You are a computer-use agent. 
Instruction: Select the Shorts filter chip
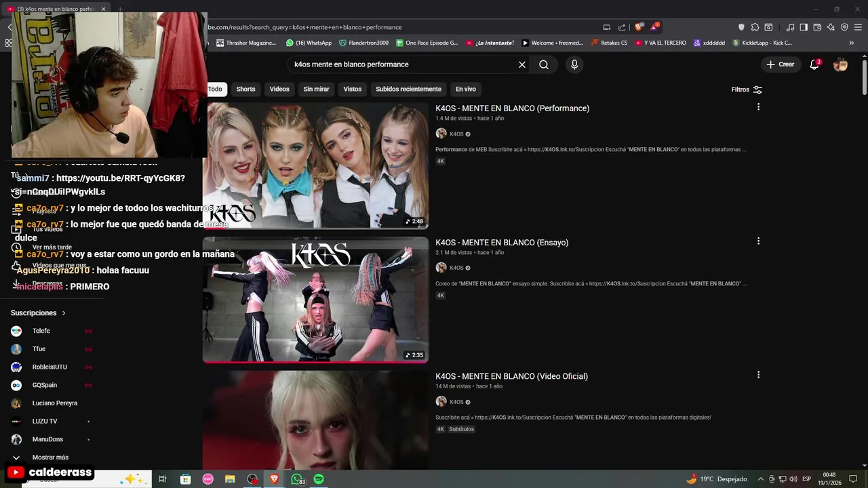click(245, 89)
